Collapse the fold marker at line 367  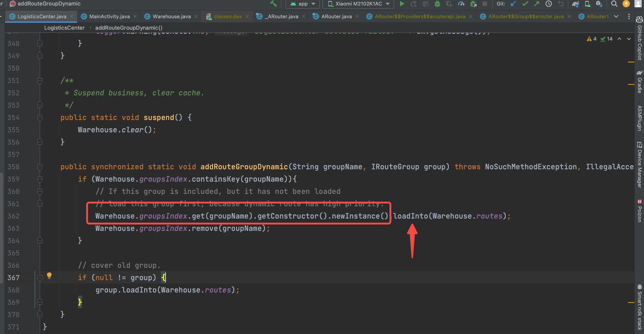coord(40,277)
